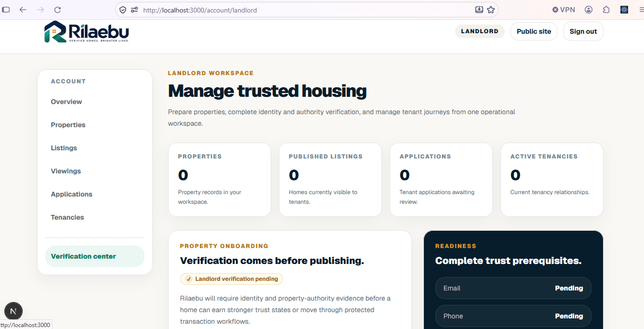Click the browser forward arrow

pos(40,10)
